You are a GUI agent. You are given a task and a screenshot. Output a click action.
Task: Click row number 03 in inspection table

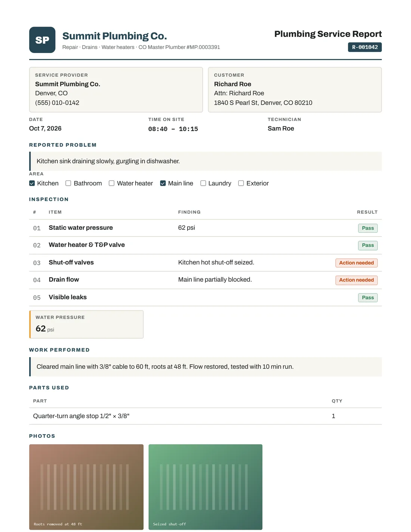coord(37,263)
